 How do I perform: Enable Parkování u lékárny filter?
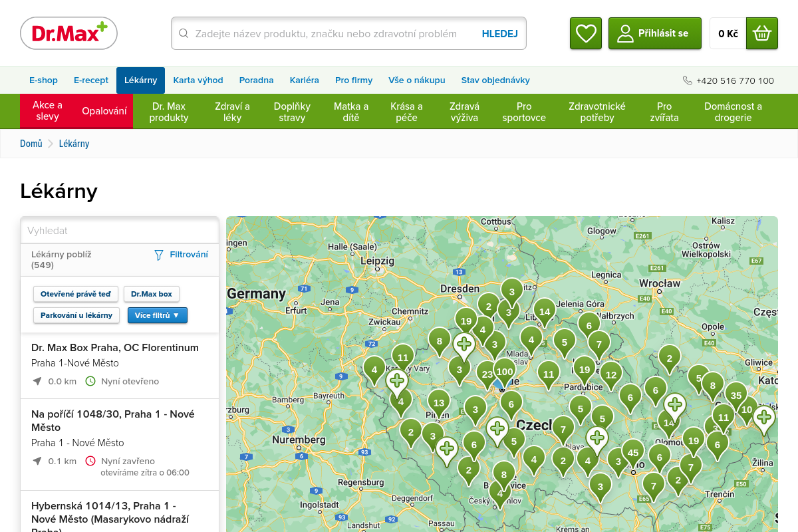(76, 315)
